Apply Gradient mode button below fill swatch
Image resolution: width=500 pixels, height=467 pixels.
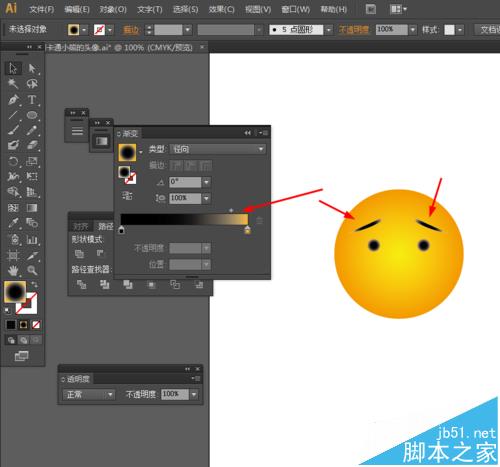point(23,325)
